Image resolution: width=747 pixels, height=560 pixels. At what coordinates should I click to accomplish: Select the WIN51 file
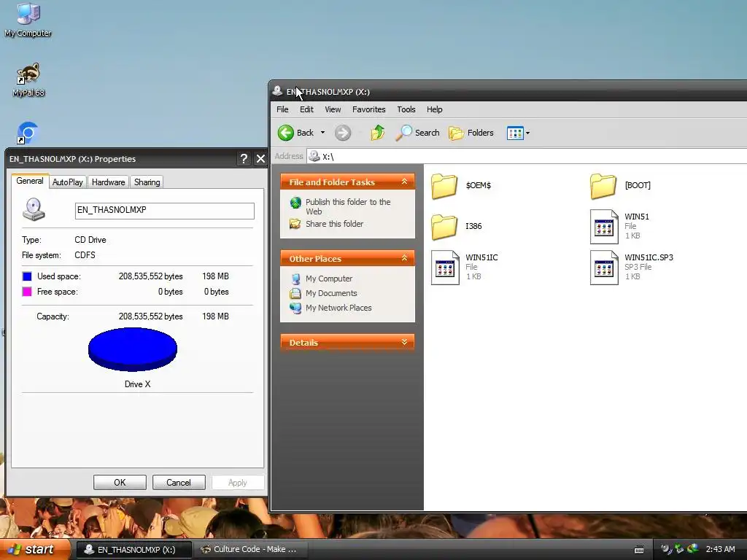pyautogui.click(x=619, y=226)
